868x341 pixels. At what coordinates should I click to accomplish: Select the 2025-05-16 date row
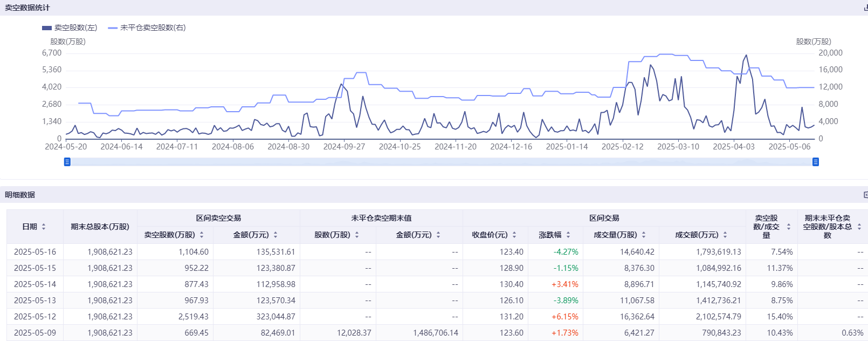tap(35, 252)
